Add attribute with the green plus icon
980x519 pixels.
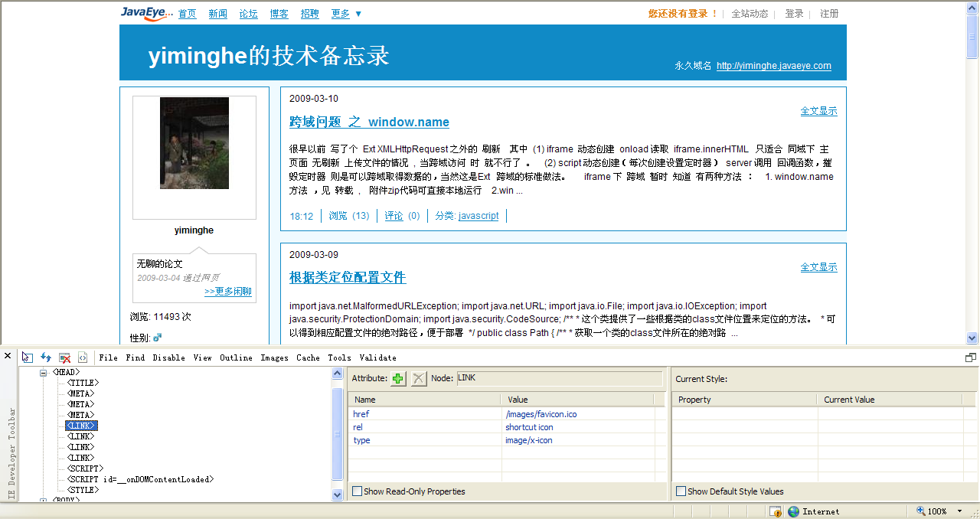398,378
